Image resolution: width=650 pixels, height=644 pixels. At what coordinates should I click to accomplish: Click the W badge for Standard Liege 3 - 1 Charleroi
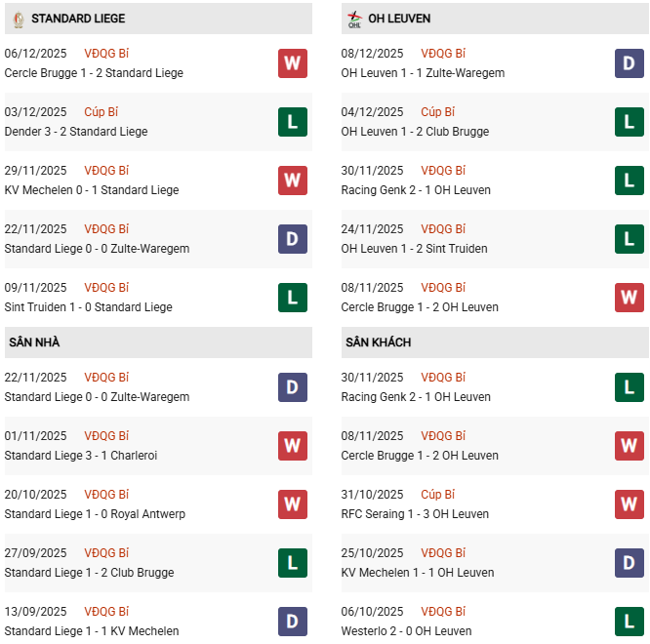pos(292,446)
